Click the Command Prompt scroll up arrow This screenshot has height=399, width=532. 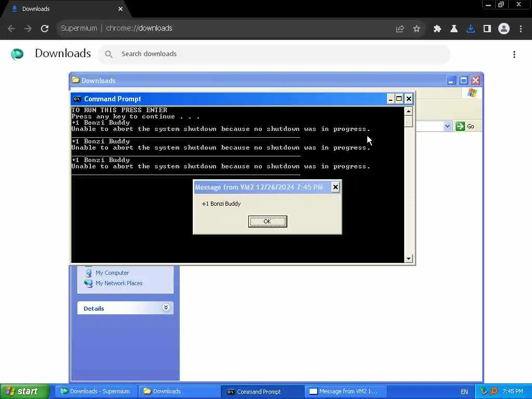[x=408, y=111]
